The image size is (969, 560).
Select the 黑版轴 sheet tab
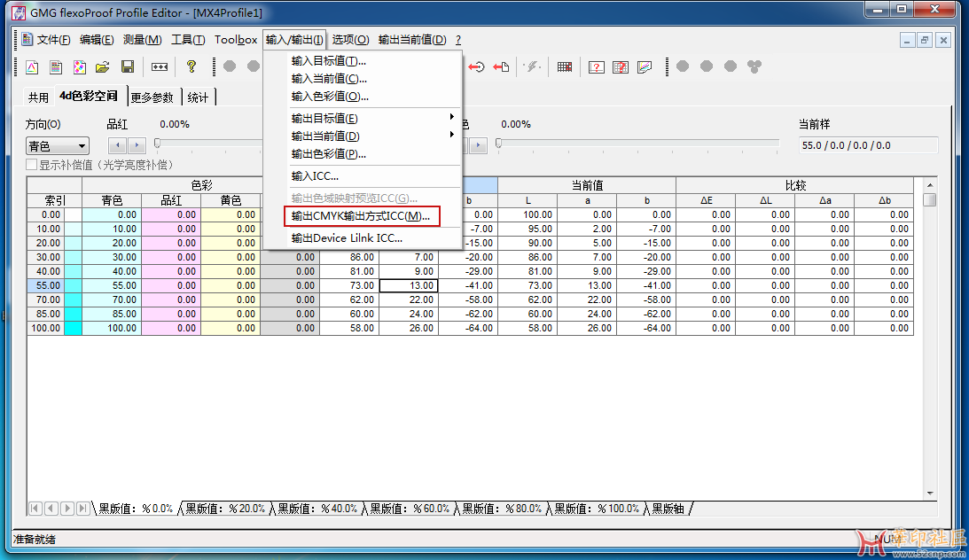(x=668, y=508)
